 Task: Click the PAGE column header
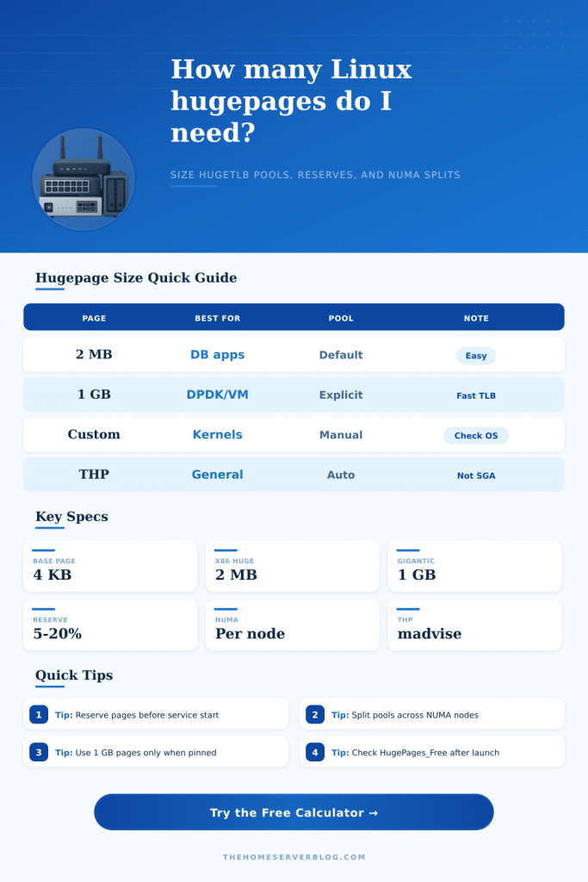pos(94,319)
